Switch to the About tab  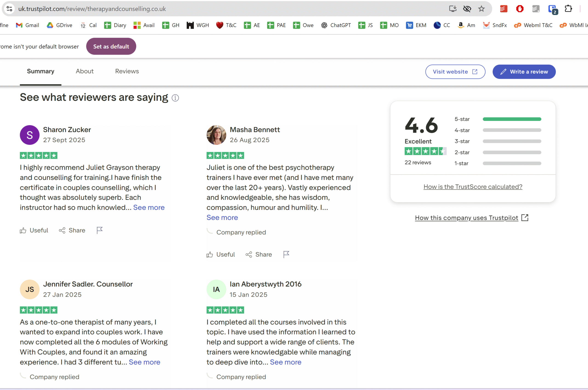tap(85, 71)
